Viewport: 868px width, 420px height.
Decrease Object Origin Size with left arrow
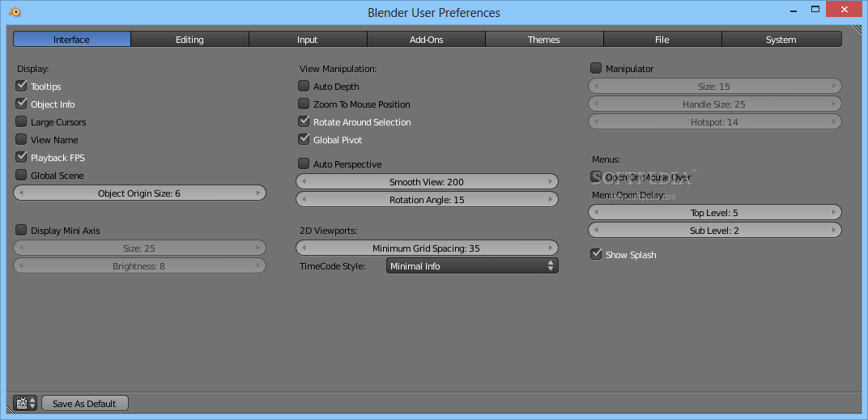(22, 193)
